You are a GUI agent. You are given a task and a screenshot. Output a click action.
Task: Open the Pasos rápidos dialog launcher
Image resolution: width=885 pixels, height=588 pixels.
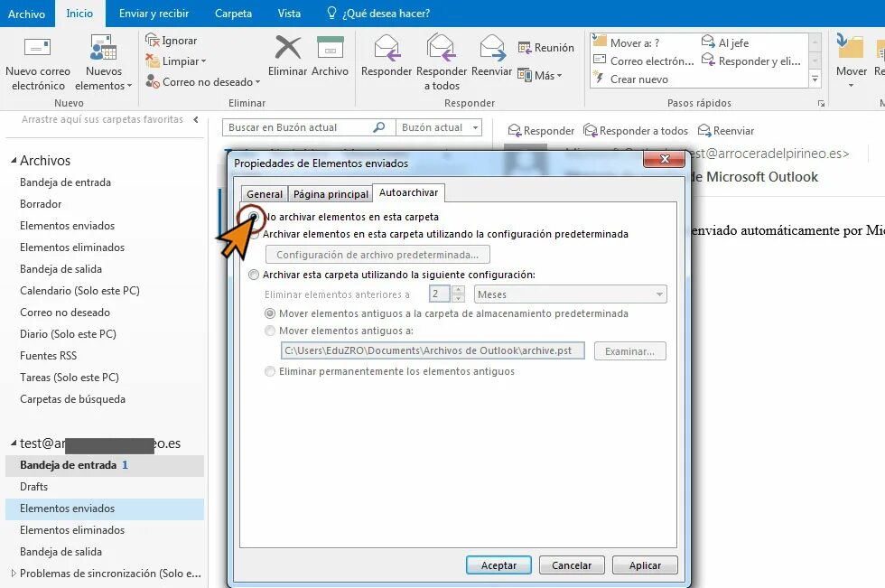(821, 104)
